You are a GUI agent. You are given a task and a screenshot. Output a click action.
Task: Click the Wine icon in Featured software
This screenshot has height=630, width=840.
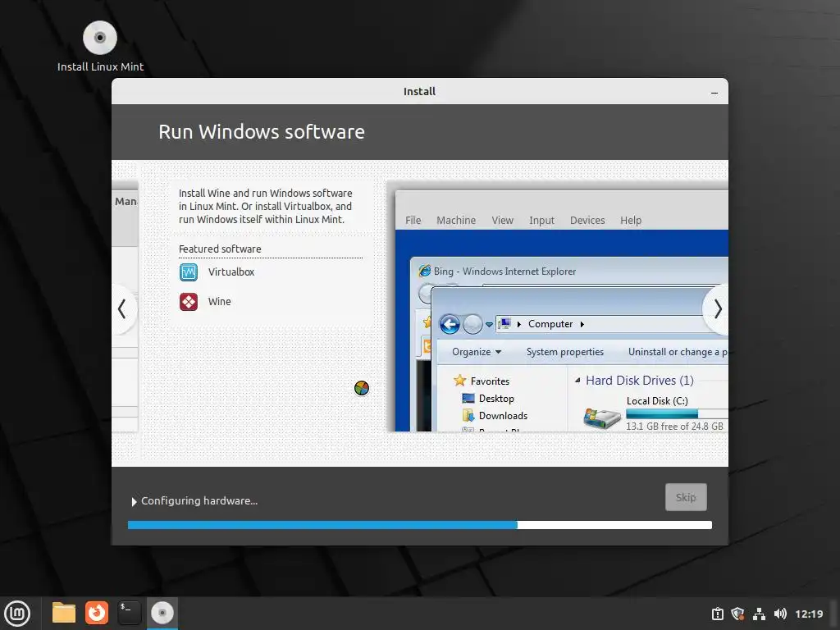pyautogui.click(x=189, y=302)
